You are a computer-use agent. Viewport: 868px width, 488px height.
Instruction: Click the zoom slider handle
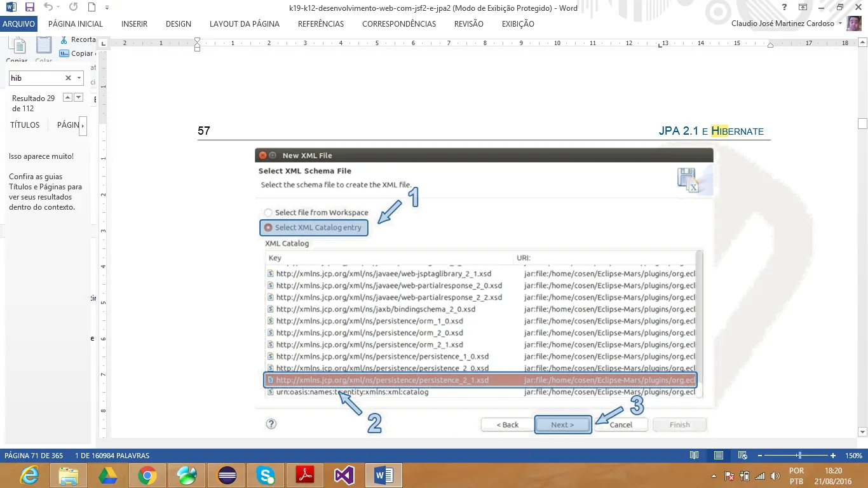coord(799,456)
